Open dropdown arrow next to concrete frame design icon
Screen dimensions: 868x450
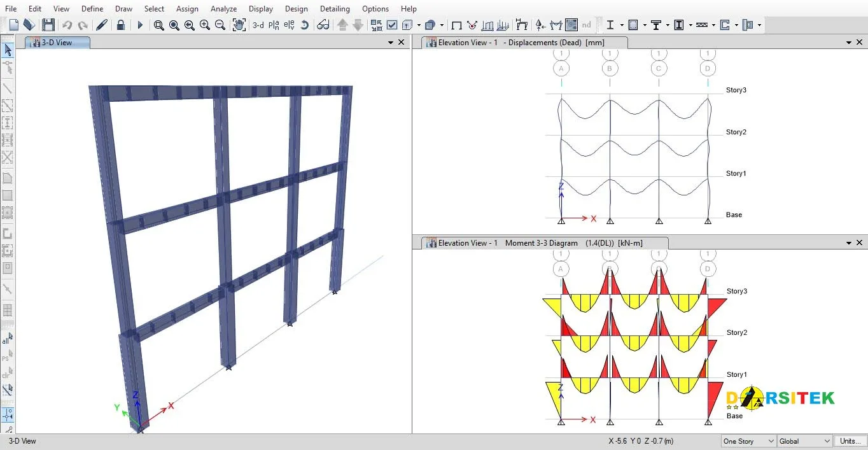[645, 25]
